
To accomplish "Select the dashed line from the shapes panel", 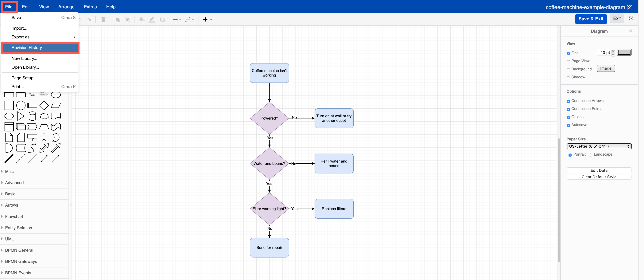I will pos(21,158).
